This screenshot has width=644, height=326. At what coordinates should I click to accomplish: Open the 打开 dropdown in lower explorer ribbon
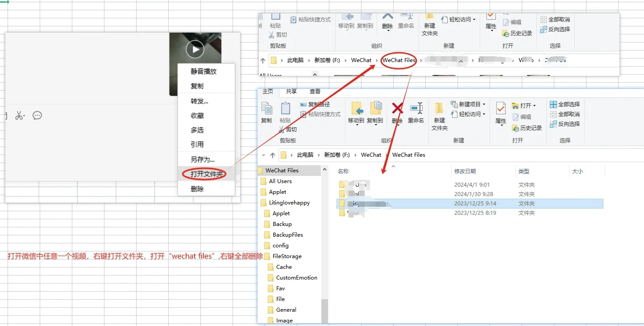click(524, 106)
